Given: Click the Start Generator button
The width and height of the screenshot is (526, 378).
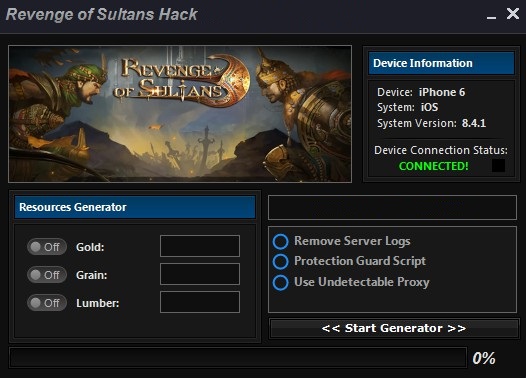Looking at the screenshot, I should [x=394, y=328].
